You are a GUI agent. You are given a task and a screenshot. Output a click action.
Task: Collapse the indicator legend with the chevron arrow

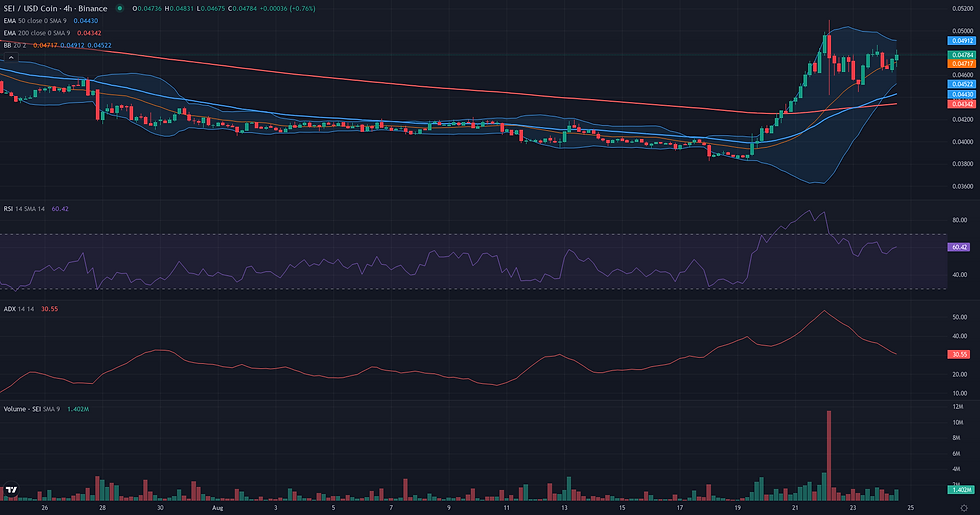pyautogui.click(x=11, y=57)
